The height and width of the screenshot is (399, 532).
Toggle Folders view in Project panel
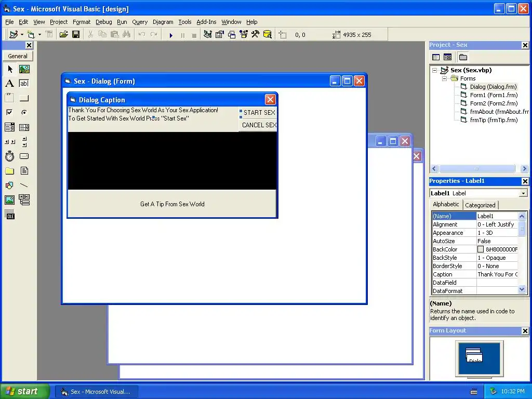463,57
